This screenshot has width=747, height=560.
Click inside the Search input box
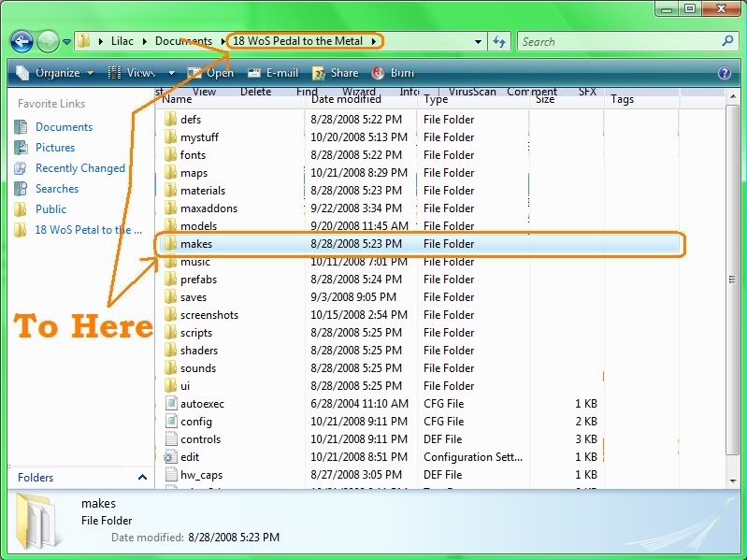(617, 41)
